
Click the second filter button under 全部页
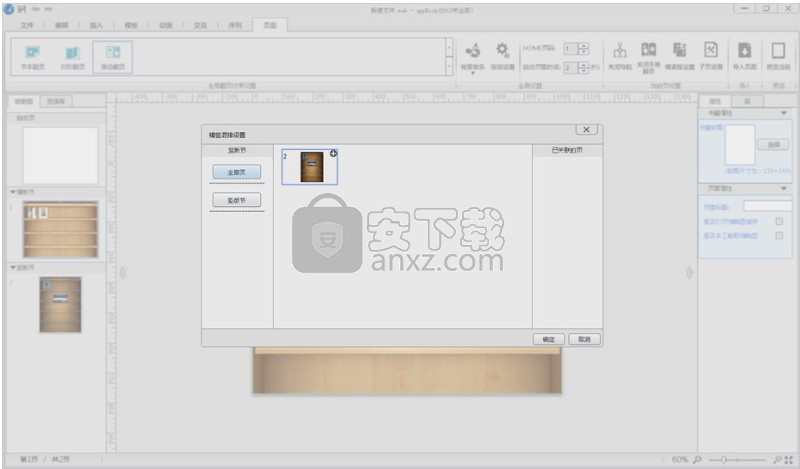tap(237, 200)
